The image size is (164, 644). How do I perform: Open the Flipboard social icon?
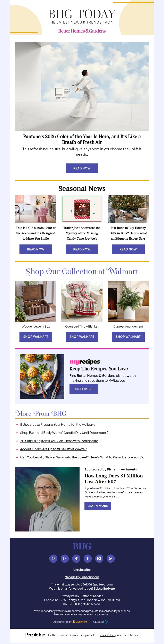coord(99,558)
